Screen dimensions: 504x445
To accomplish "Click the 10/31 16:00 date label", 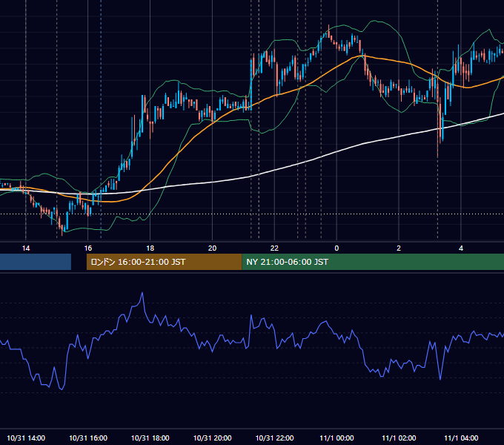I will pos(88,438).
